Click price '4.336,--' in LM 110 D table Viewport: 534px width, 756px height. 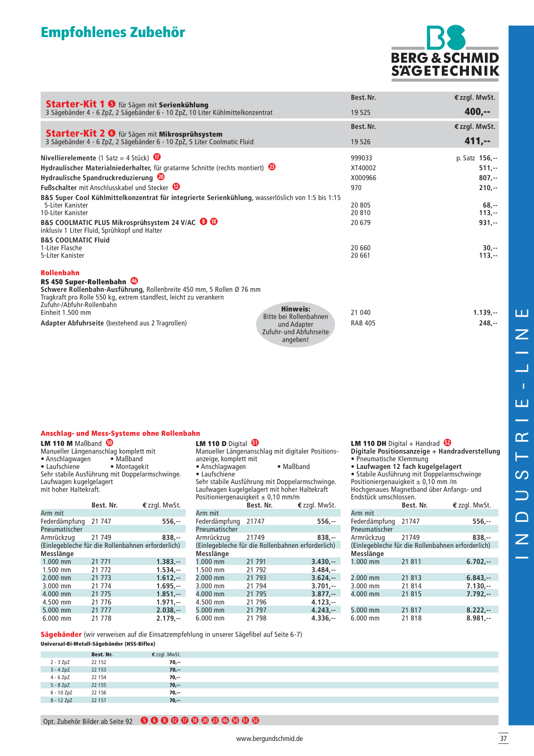(x=323, y=619)
